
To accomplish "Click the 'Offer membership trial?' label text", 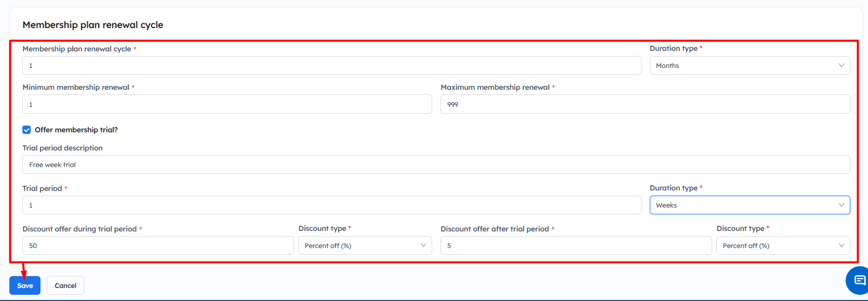I will click(x=76, y=130).
